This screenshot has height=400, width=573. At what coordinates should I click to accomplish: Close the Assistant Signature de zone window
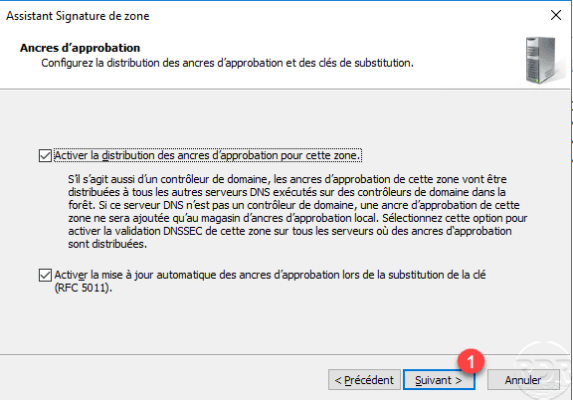pos(556,15)
